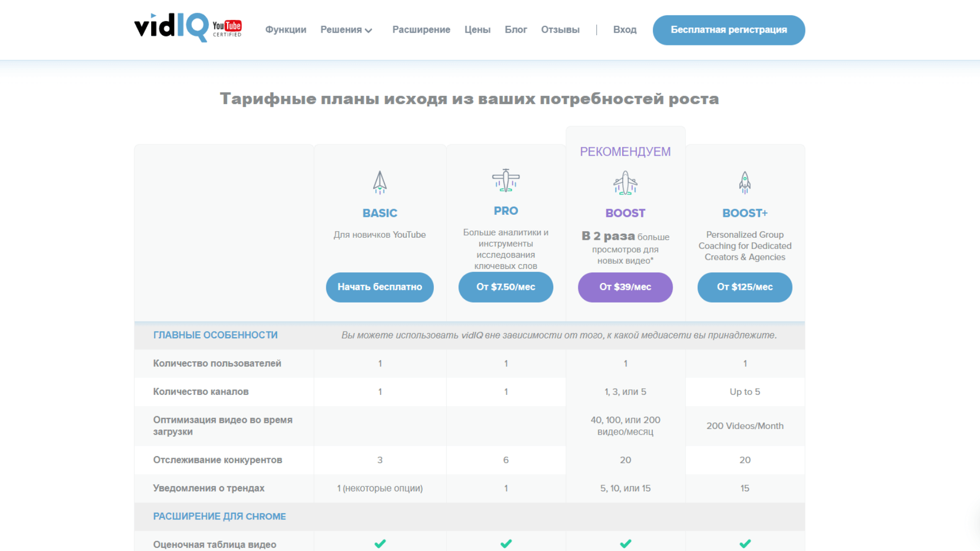Click the РАСШИРЕНИЕ ДЛЯ CHROME section header
The width and height of the screenshot is (980, 551).
[x=219, y=516]
